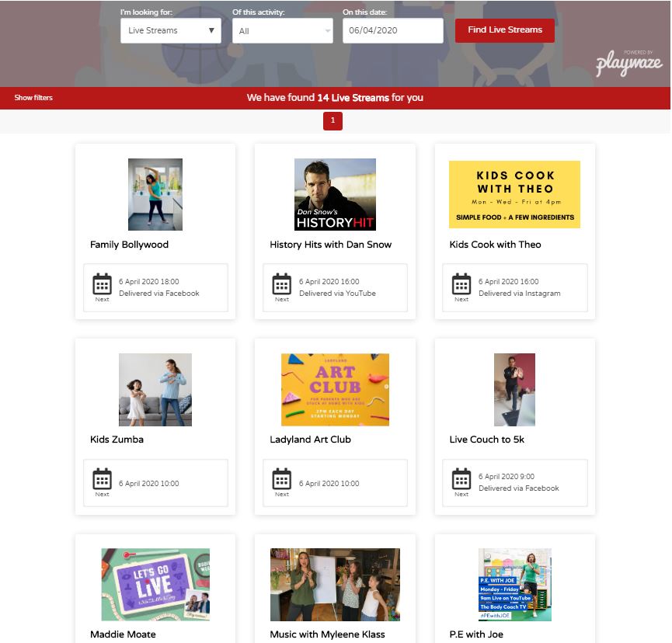Click the calendar icon in Kids Cook card
This screenshot has width=672, height=643.
tap(461, 283)
